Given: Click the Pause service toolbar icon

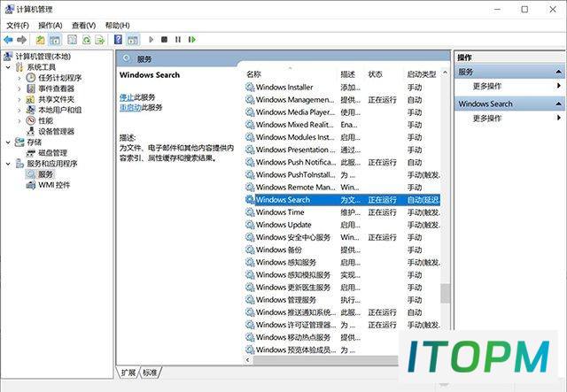Looking at the screenshot, I should 177,40.
